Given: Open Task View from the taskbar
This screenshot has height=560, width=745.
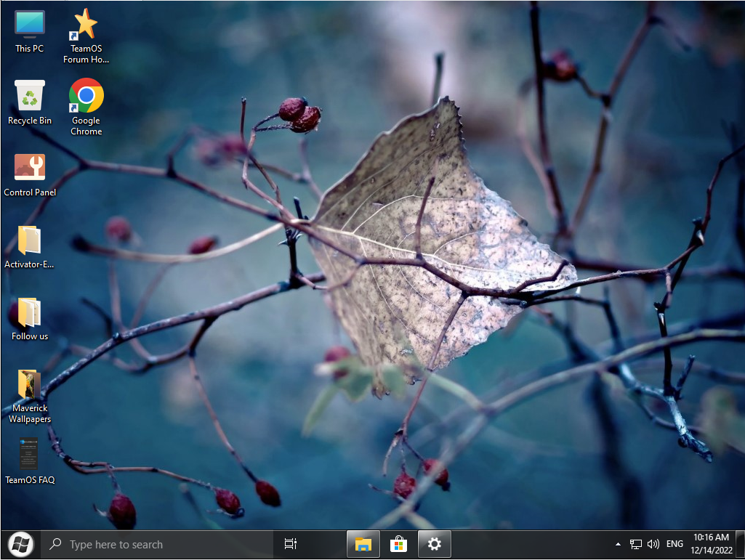Looking at the screenshot, I should point(291,544).
